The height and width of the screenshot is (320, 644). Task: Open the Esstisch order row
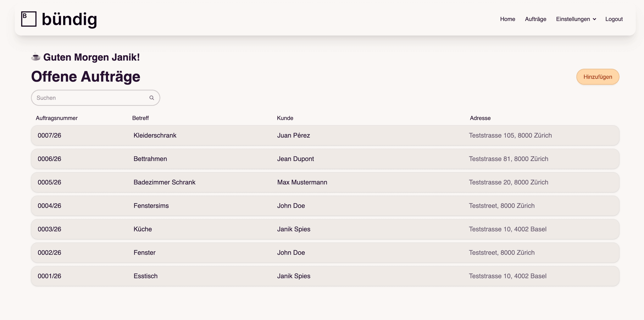pos(325,276)
